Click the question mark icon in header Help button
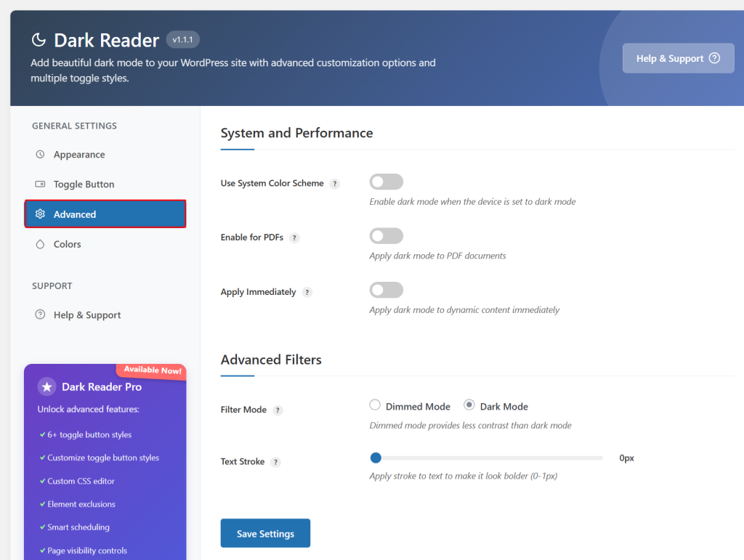The width and height of the screenshot is (744, 560). pyautogui.click(x=714, y=58)
